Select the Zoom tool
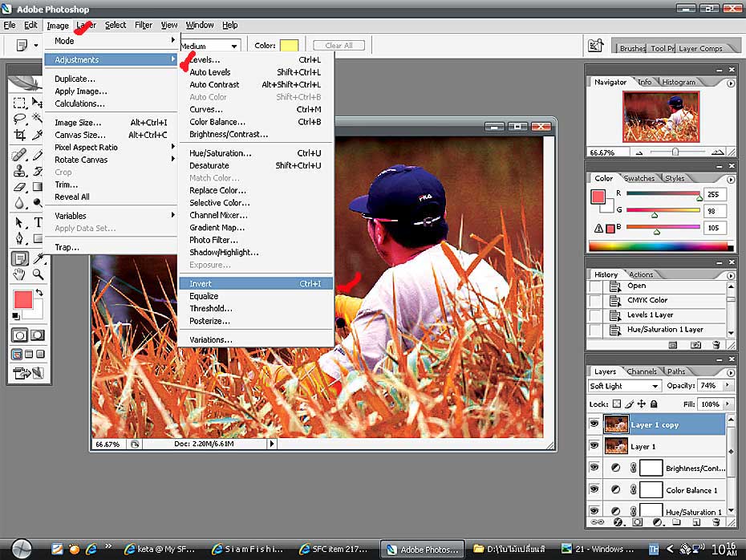This screenshot has height=560, width=746. pyautogui.click(x=38, y=274)
